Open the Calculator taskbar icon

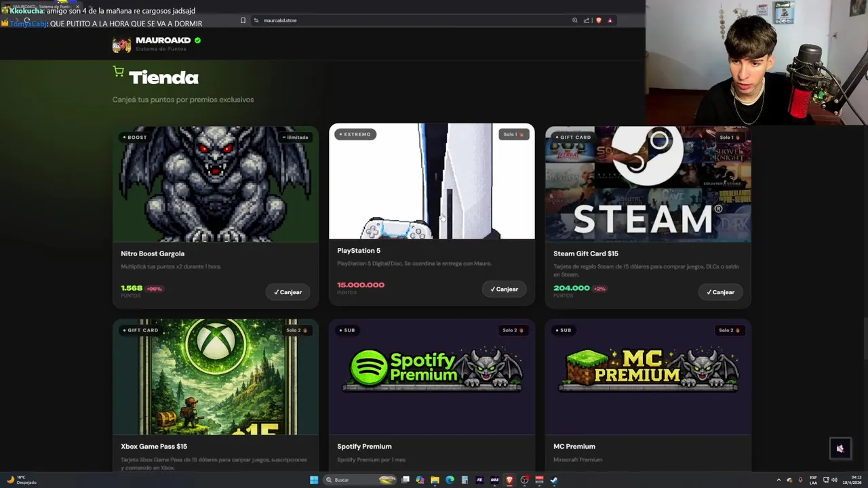point(465,480)
